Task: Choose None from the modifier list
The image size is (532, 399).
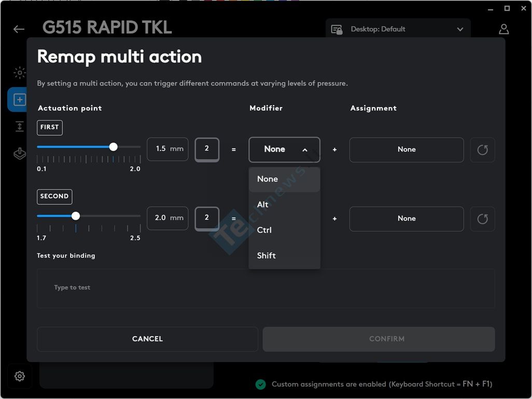Action: click(284, 179)
